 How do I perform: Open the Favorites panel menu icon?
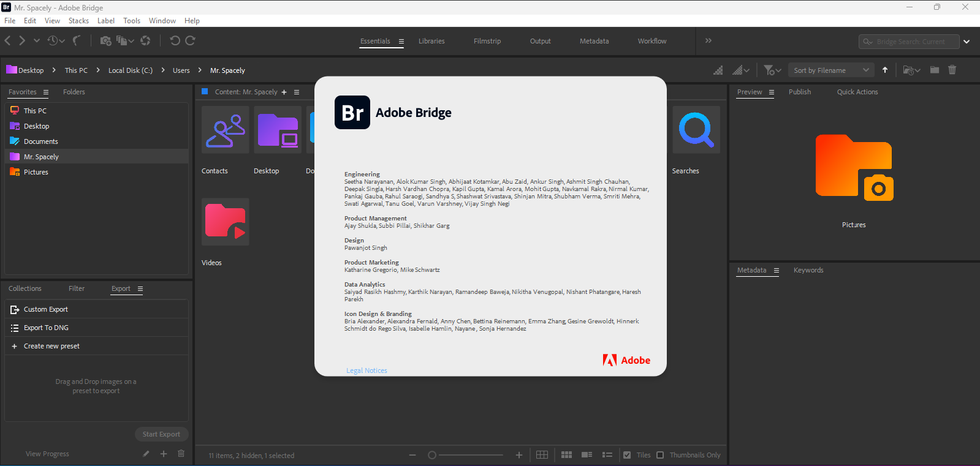point(45,92)
